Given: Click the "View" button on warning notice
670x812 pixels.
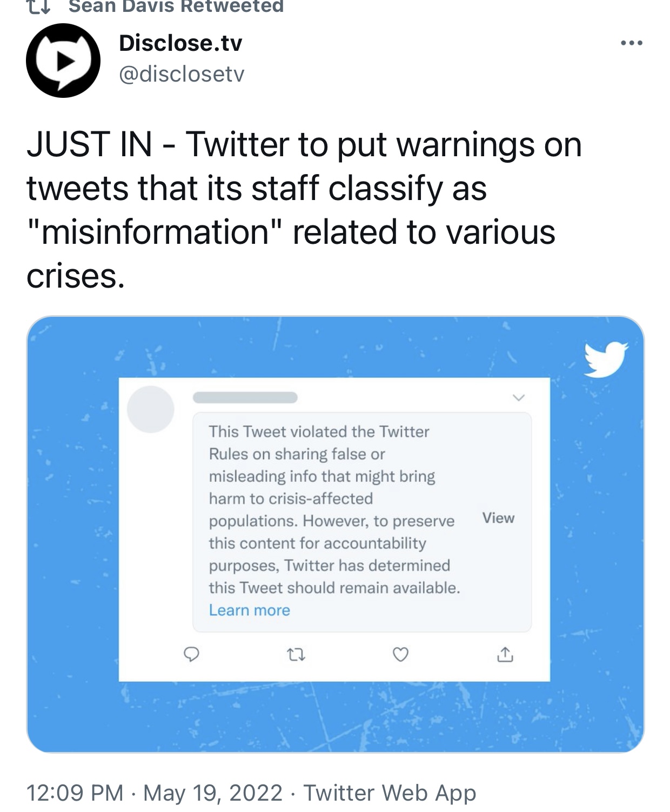Looking at the screenshot, I should pyautogui.click(x=498, y=518).
